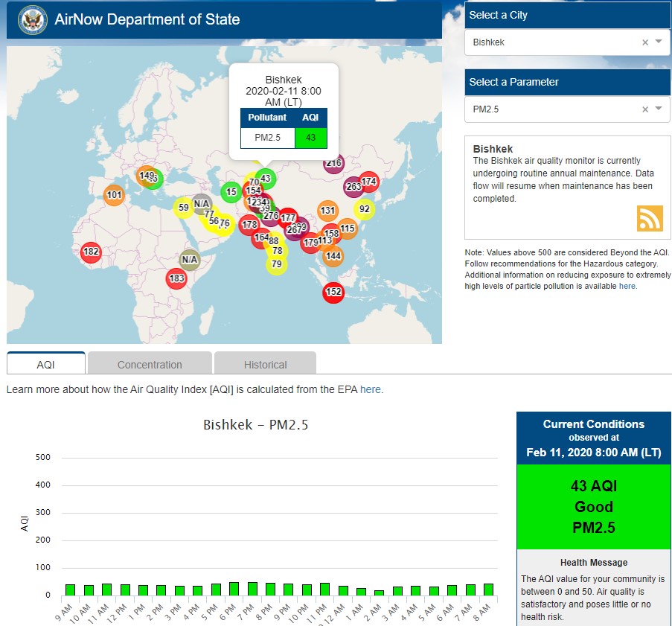The width and height of the screenshot is (672, 626).
Task: Select the AQI tab
Action: pyautogui.click(x=46, y=365)
